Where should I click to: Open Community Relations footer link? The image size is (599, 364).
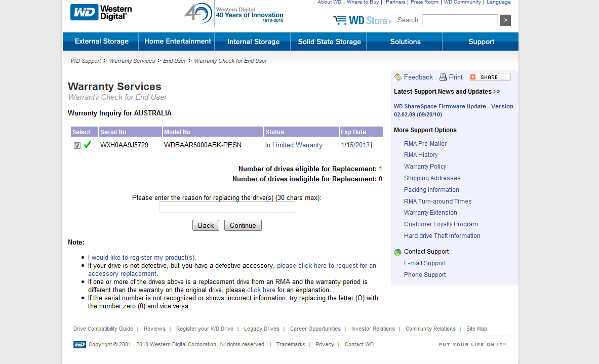[x=430, y=329]
